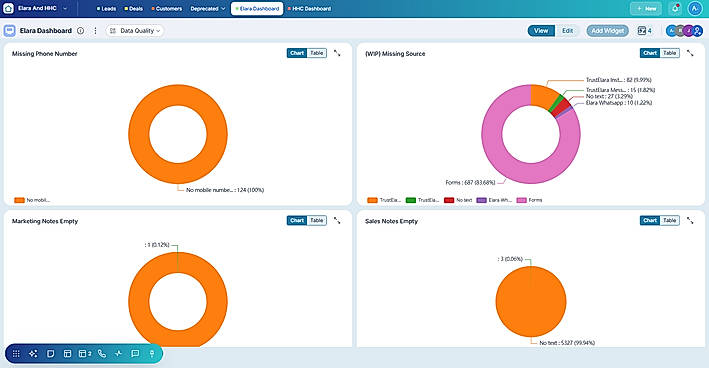Viewport: 709px width, 368px height.
Task: Click the add collaborator avatar icon
Action: 698,31
